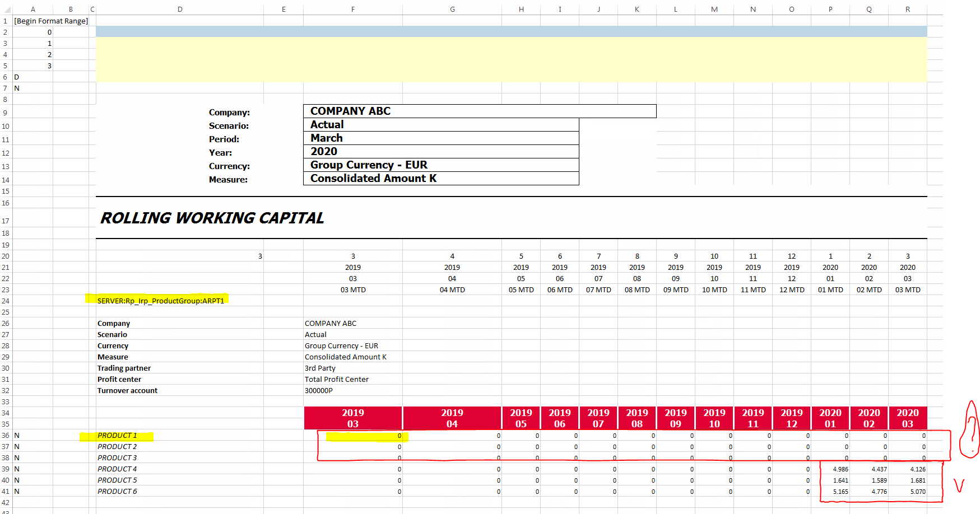Select column R header
The image size is (980, 514).
click(908, 9)
